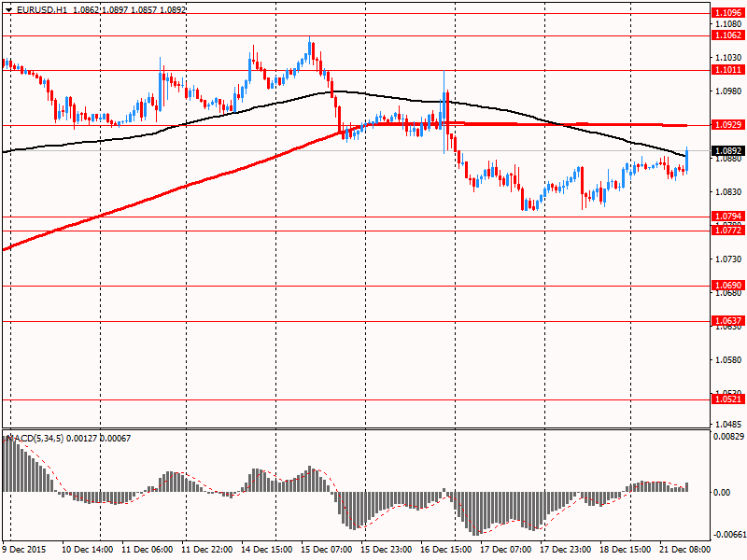The width and height of the screenshot is (747, 560).
Task: Select the 1.0929 red level label
Action: (728, 125)
